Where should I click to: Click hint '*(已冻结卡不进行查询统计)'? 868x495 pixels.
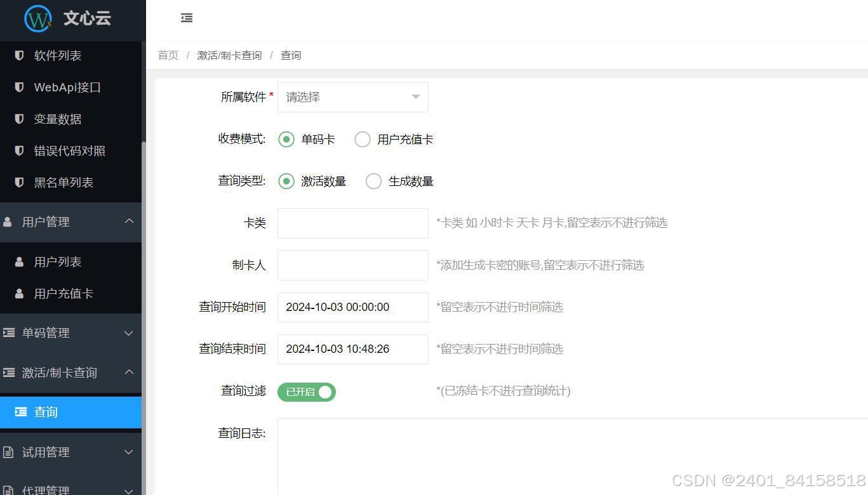[504, 391]
